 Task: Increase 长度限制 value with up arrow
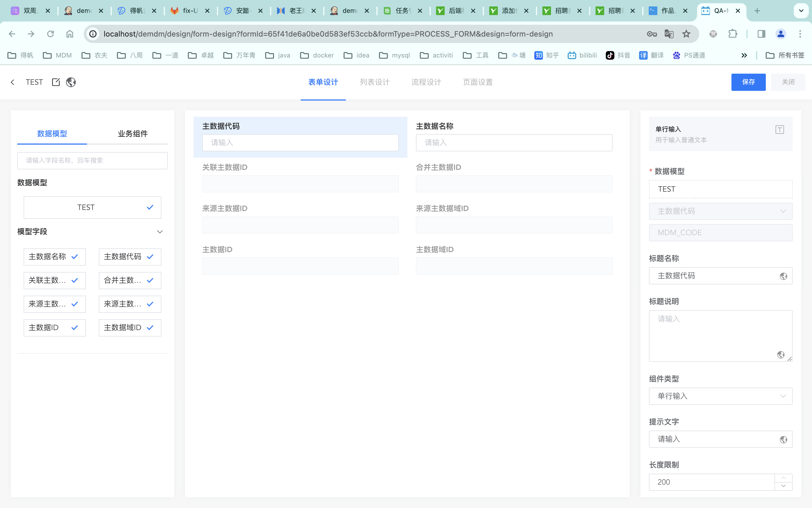[x=784, y=478]
